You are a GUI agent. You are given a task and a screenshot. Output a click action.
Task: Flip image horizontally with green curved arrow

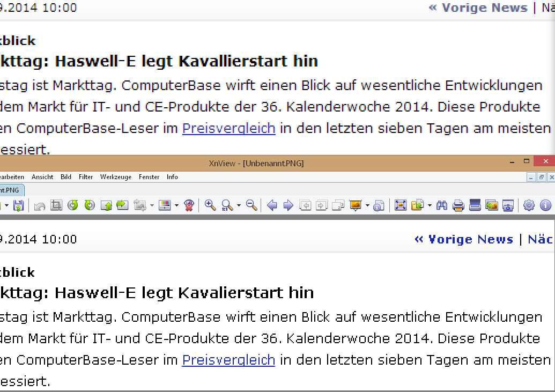pos(122,205)
